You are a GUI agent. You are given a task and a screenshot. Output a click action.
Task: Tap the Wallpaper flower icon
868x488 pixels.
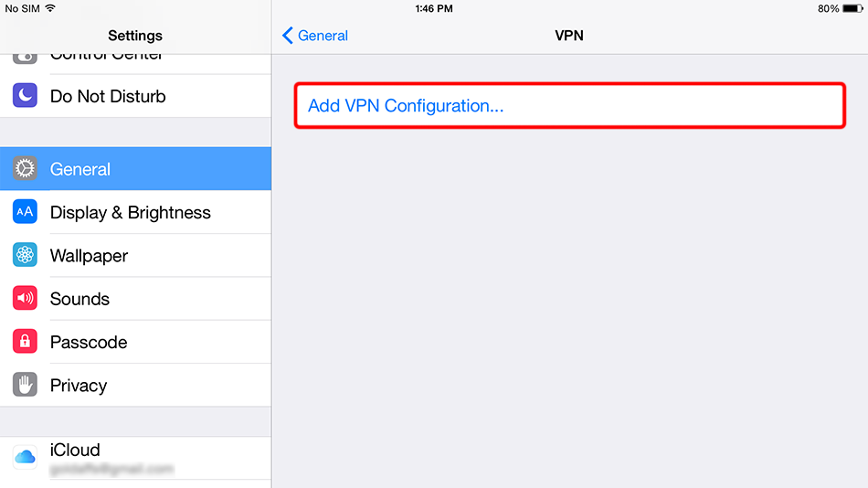25,256
